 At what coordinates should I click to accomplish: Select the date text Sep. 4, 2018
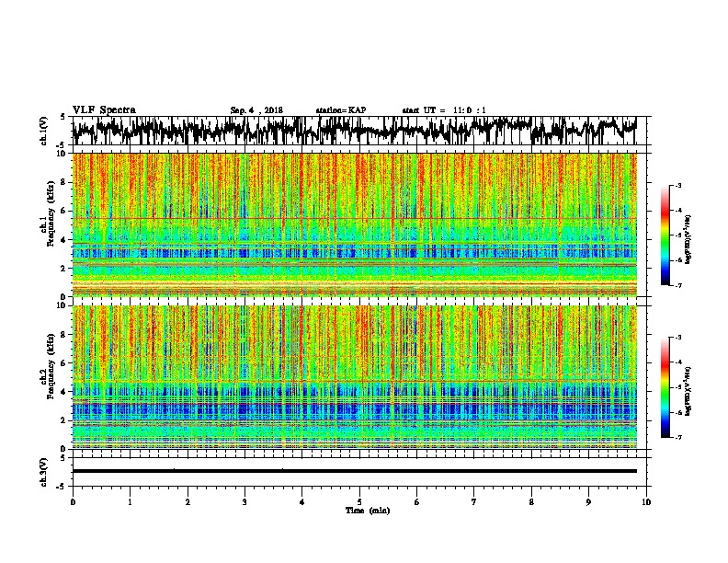(x=256, y=110)
